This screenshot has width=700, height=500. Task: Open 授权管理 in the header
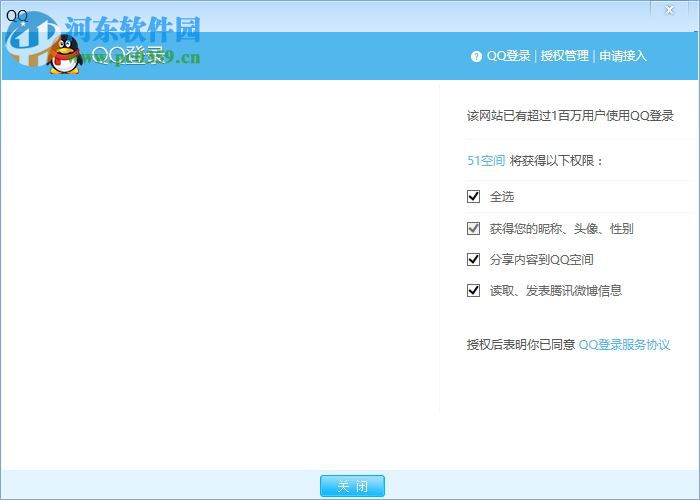pyautogui.click(x=565, y=56)
